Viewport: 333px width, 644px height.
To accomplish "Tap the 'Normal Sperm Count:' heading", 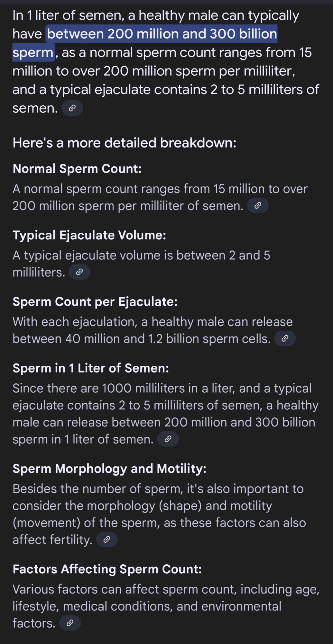I will pyautogui.click(x=77, y=169).
